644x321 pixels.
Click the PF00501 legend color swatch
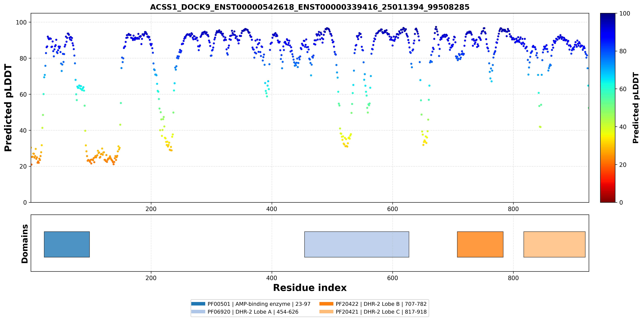[x=198, y=304]
